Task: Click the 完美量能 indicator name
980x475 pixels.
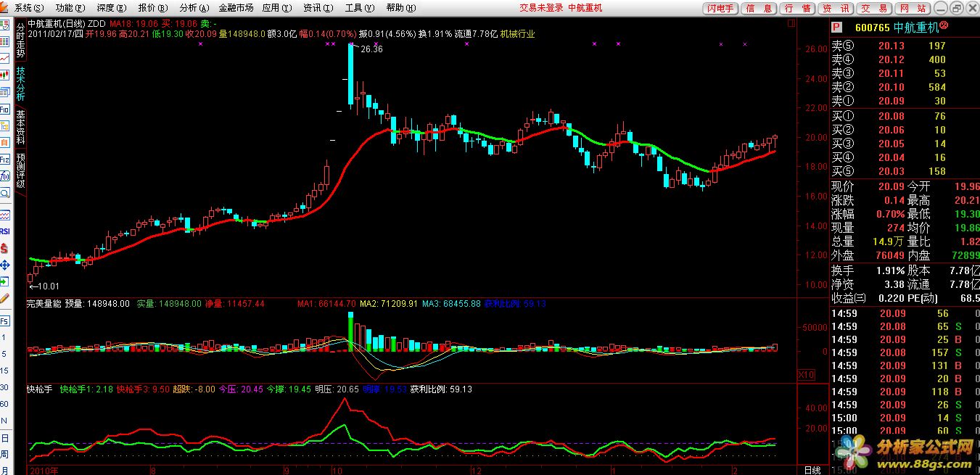Action: [44, 304]
